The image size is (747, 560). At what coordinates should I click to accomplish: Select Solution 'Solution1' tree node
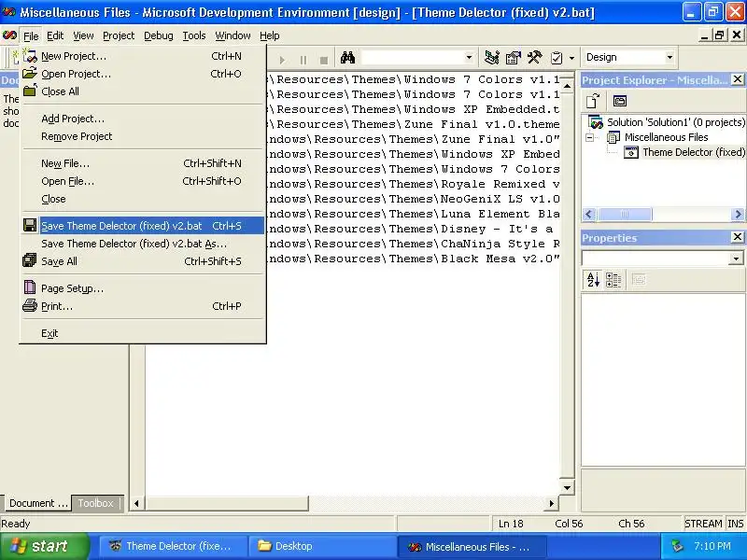click(675, 122)
